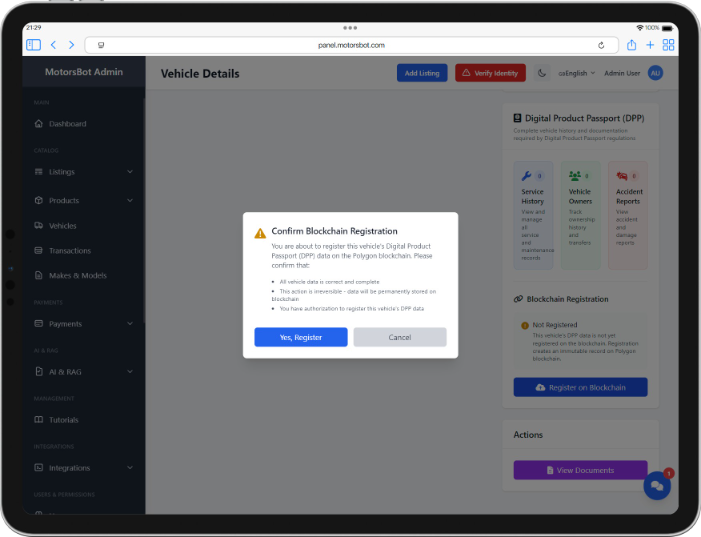The height and width of the screenshot is (537, 701).
Task: Go to Dashboard in the sidebar
Action: 67,124
